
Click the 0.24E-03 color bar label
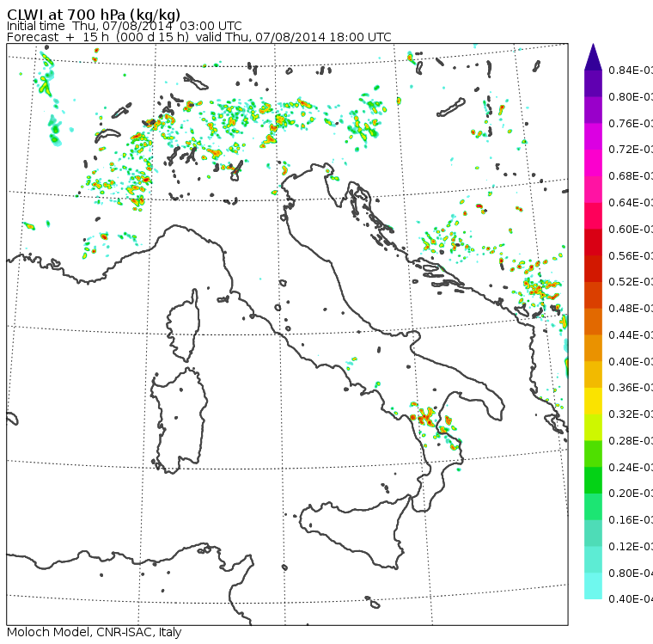click(x=631, y=467)
